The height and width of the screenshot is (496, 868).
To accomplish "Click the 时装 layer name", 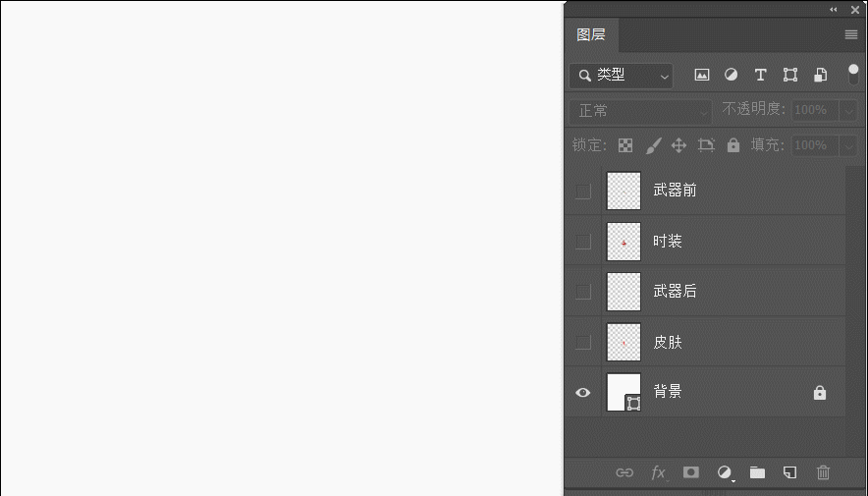I will (668, 242).
